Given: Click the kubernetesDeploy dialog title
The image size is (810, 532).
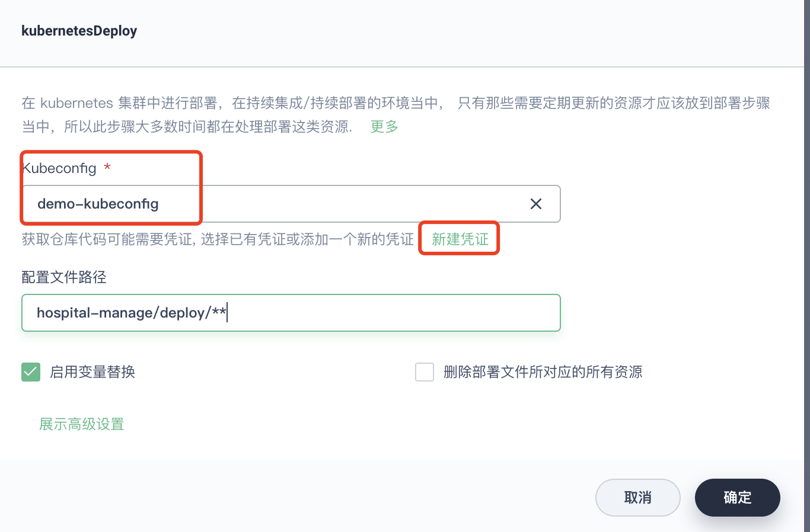Looking at the screenshot, I should [x=79, y=31].
